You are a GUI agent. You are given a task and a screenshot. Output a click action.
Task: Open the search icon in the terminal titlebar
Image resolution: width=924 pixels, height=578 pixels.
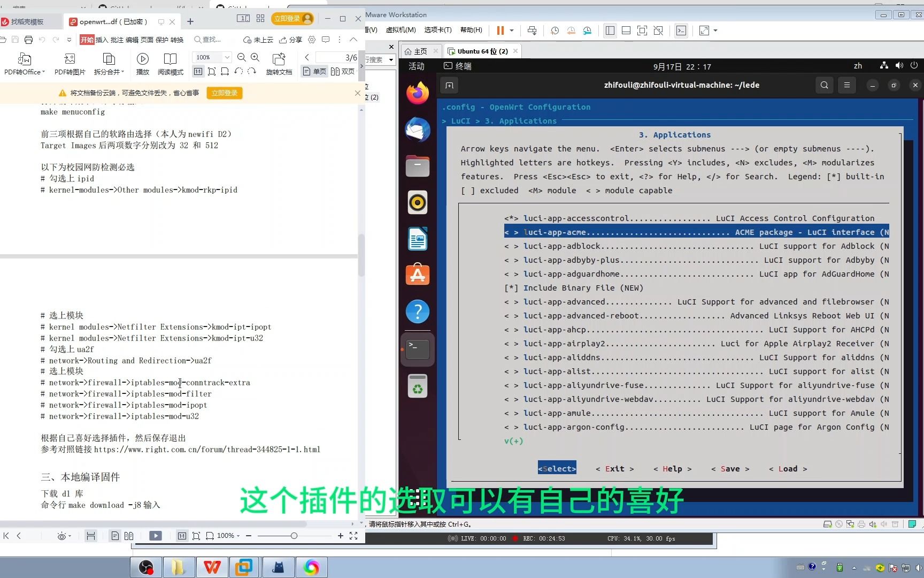pos(824,85)
